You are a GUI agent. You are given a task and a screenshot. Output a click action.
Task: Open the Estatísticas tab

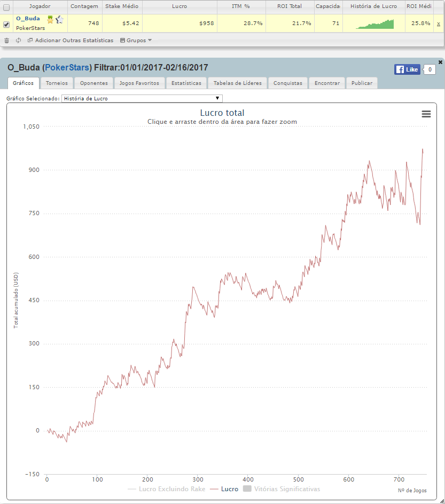186,83
